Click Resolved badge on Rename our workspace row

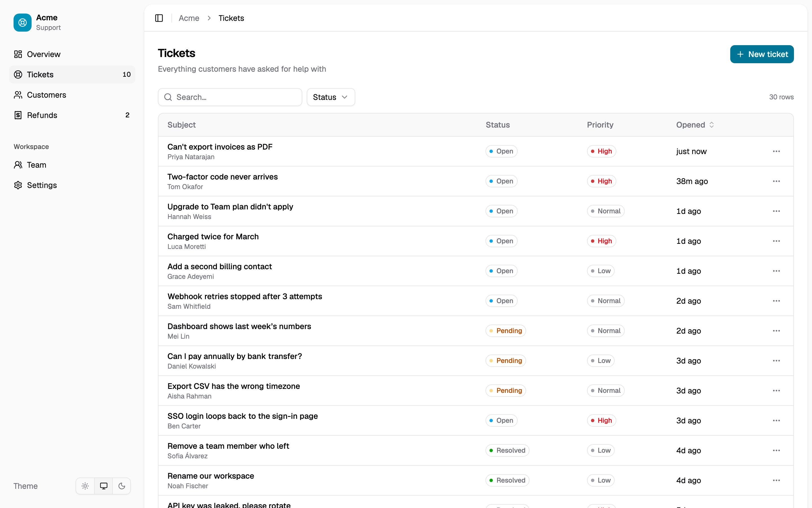point(507,480)
